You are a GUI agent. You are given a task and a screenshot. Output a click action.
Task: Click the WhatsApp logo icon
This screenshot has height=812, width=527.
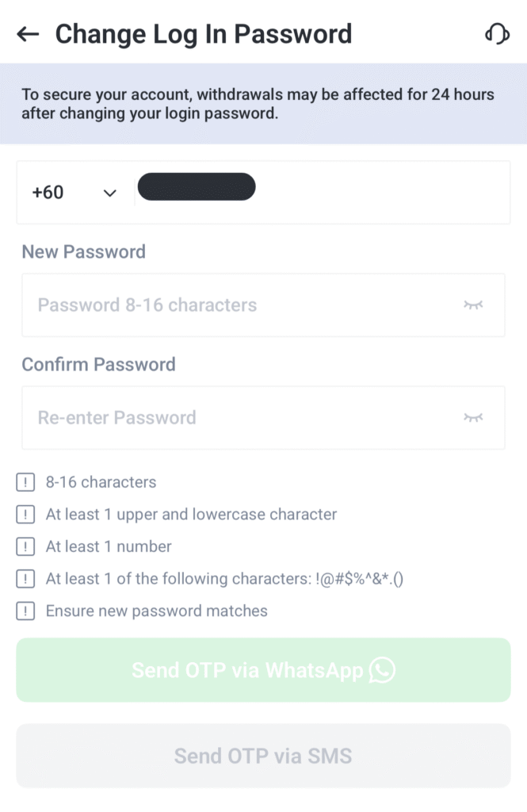point(382,670)
